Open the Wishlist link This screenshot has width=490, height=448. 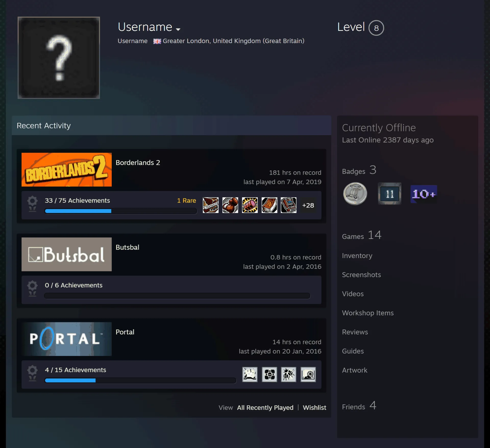pyautogui.click(x=314, y=407)
